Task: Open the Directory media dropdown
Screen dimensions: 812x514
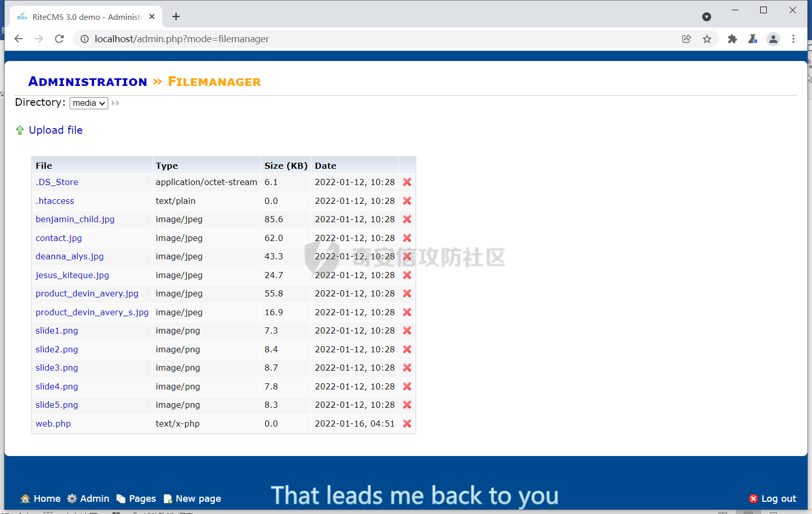Action: coord(89,103)
